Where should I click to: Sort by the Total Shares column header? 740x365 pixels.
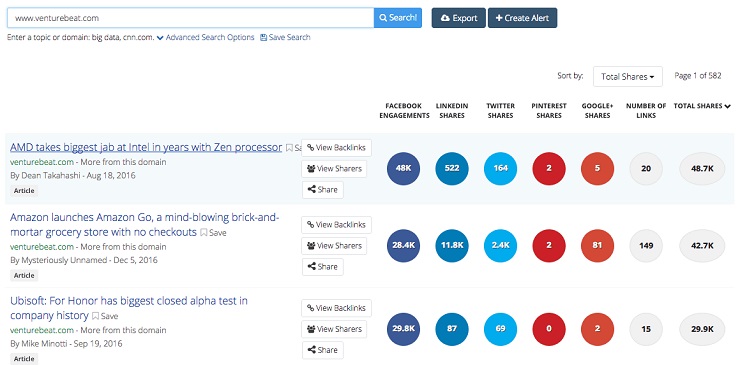click(702, 106)
